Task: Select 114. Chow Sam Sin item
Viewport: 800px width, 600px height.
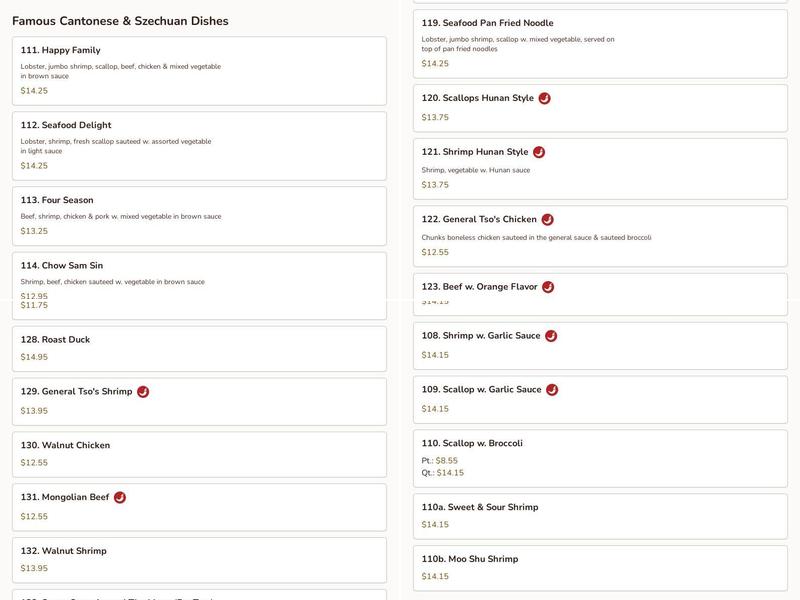Action: point(199,284)
